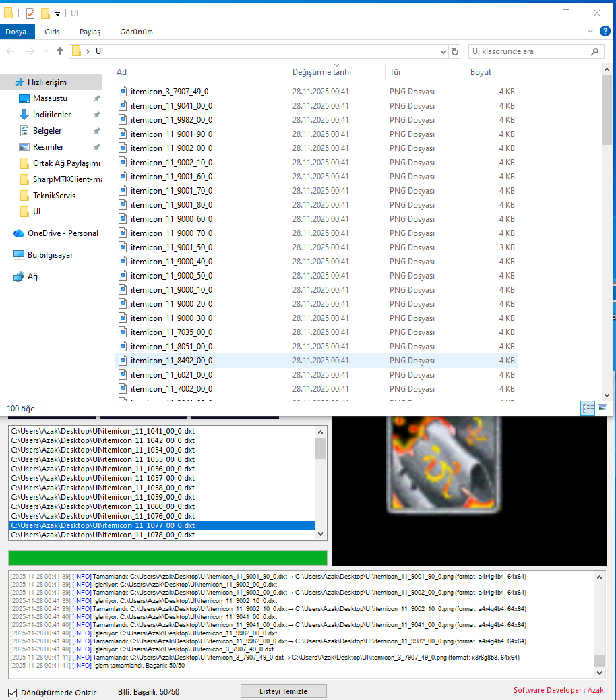
Task: Open İndirilenler in navigation pane
Action: click(51, 115)
